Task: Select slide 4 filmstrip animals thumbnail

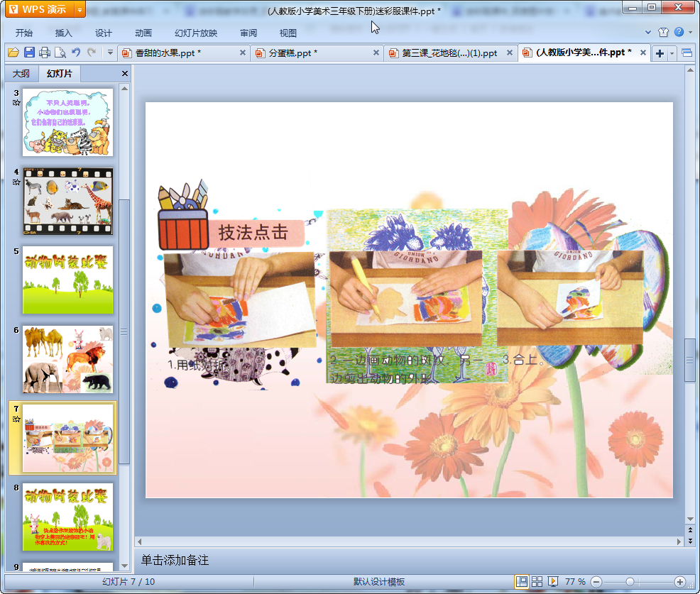Action: click(68, 202)
